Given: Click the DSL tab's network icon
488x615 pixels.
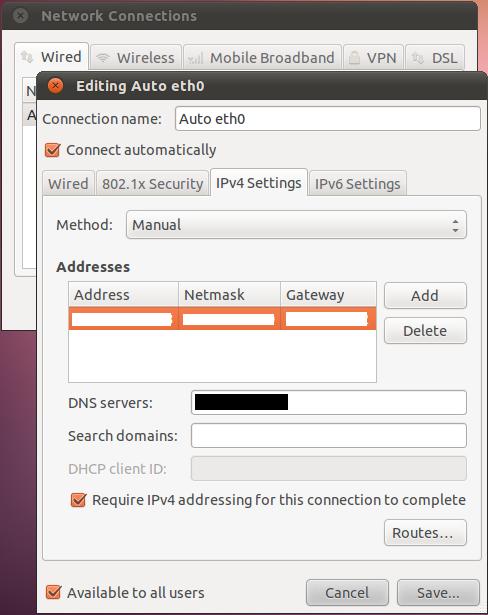Looking at the screenshot, I should point(418,58).
